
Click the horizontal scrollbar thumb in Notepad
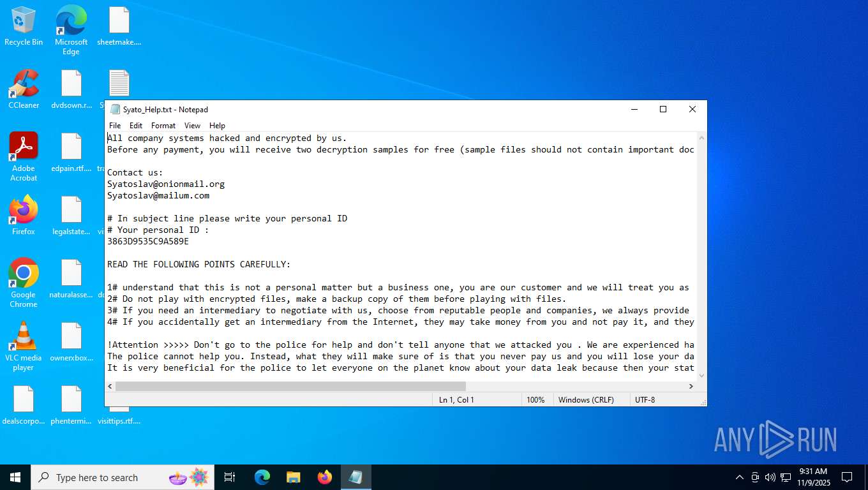click(x=290, y=386)
